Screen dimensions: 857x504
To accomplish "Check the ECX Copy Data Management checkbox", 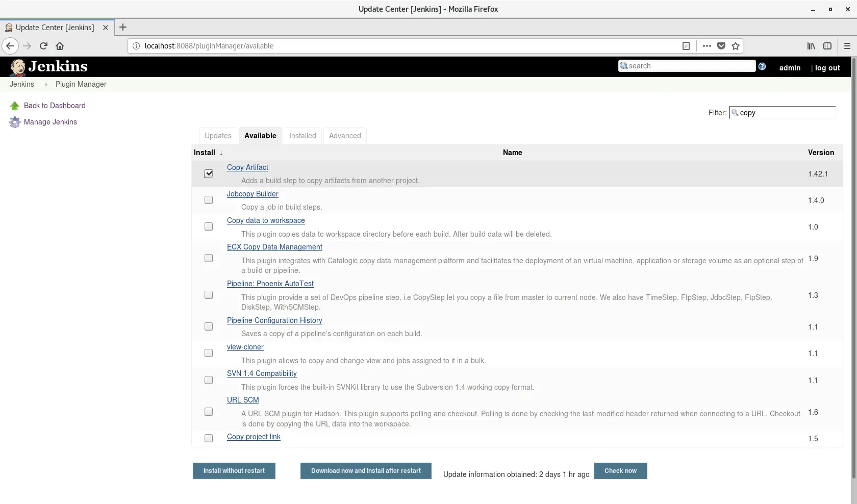I will point(209,258).
